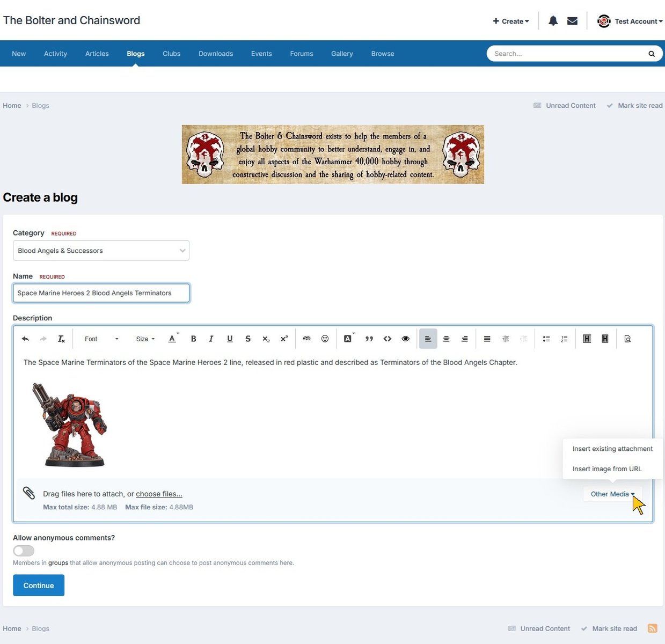Select the Terminator image in the editor
665x644 pixels.
(x=70, y=425)
